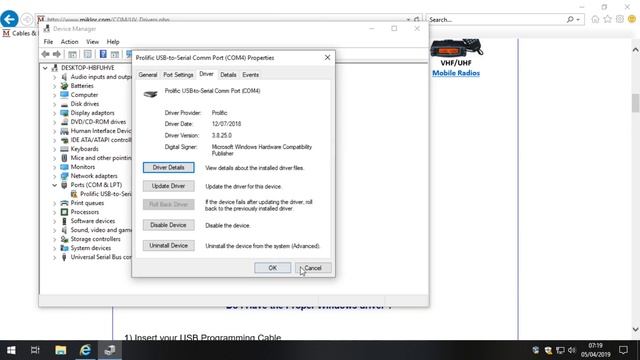The image size is (640, 360).
Task: Click the Disable Device button
Action: pos(169,225)
